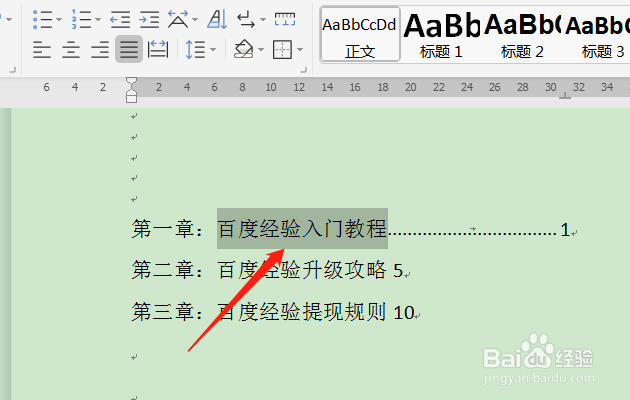Image resolution: width=630 pixels, height=400 pixels.
Task: Apply the 标题 3 heading style
Action: (597, 35)
